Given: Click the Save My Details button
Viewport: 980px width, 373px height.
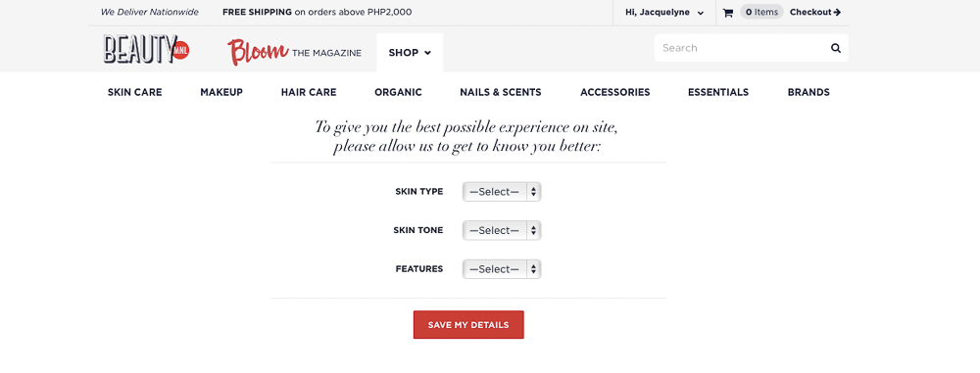Looking at the screenshot, I should point(468,325).
